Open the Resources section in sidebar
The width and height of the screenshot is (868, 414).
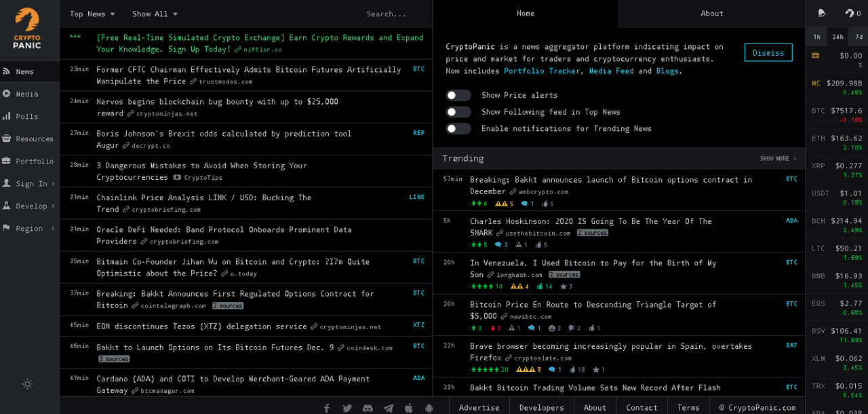tap(29, 138)
